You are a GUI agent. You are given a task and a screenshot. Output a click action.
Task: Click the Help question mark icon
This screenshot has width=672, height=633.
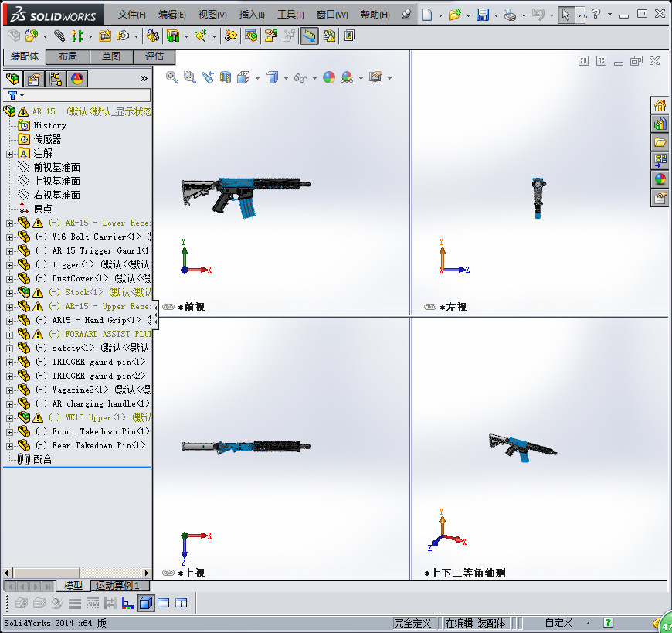pyautogui.click(x=596, y=14)
